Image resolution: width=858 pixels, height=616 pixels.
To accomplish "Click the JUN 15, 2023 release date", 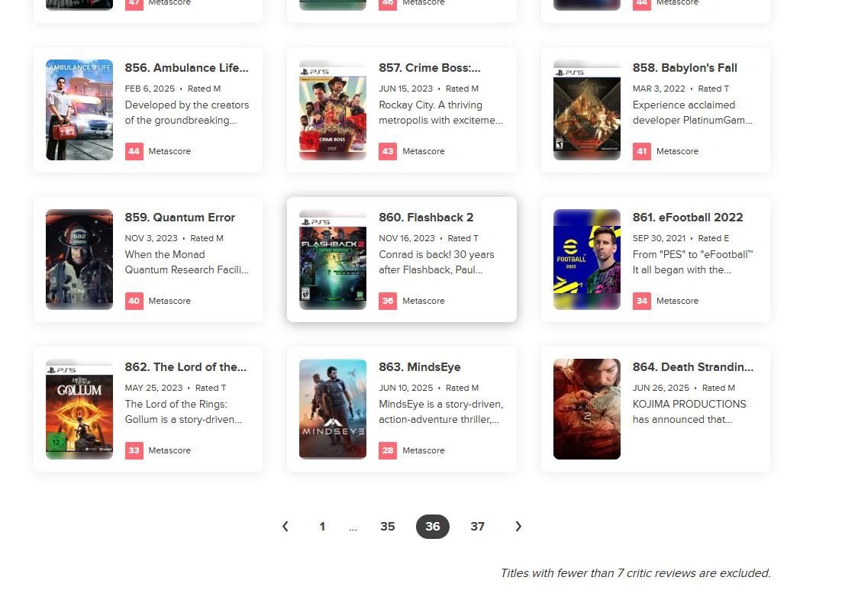I will point(405,89).
